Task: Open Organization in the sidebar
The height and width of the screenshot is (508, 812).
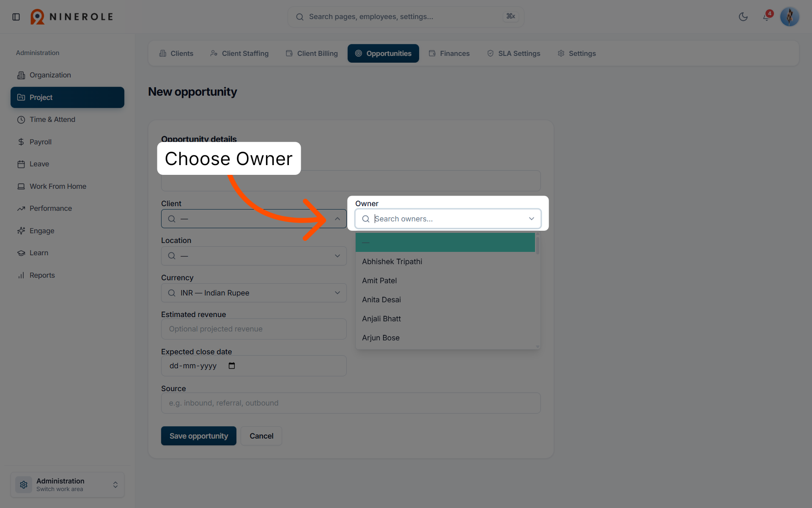Action: click(x=67, y=75)
